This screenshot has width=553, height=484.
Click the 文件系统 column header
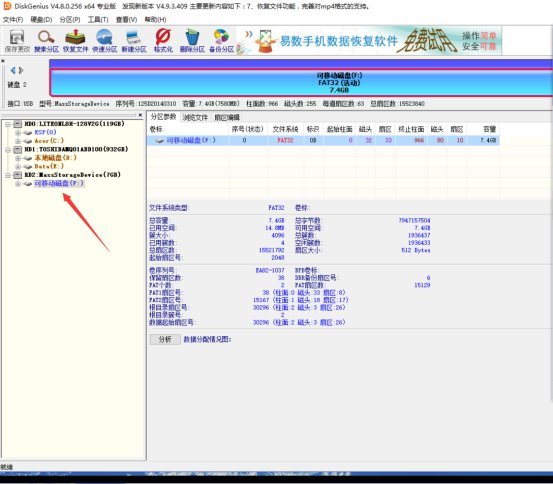pyautogui.click(x=285, y=129)
